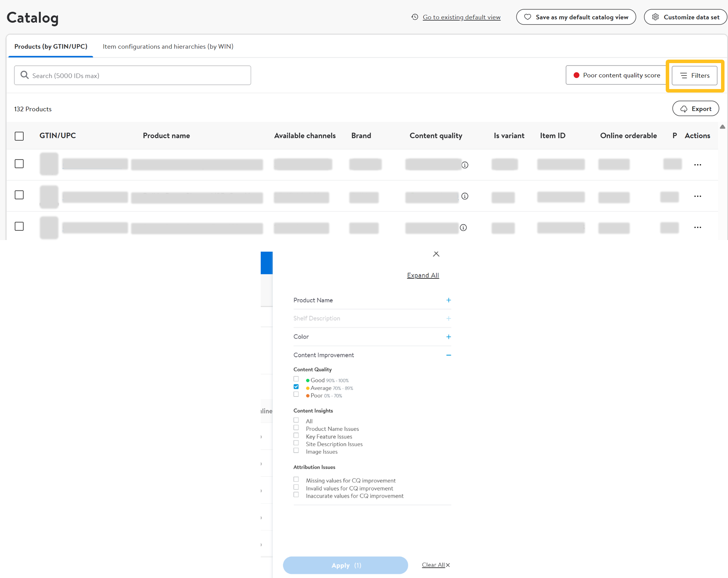Check the Site Description Issues checkbox
This screenshot has height=578, width=728.
296,443
